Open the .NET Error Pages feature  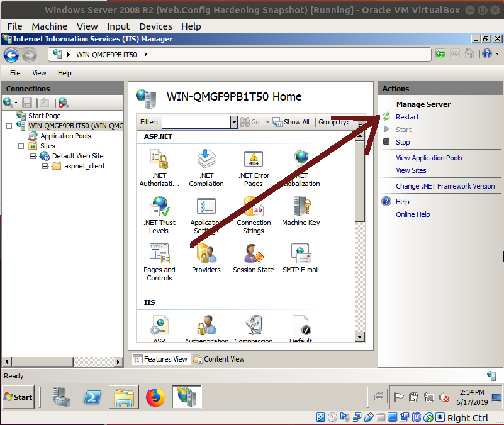point(254,168)
